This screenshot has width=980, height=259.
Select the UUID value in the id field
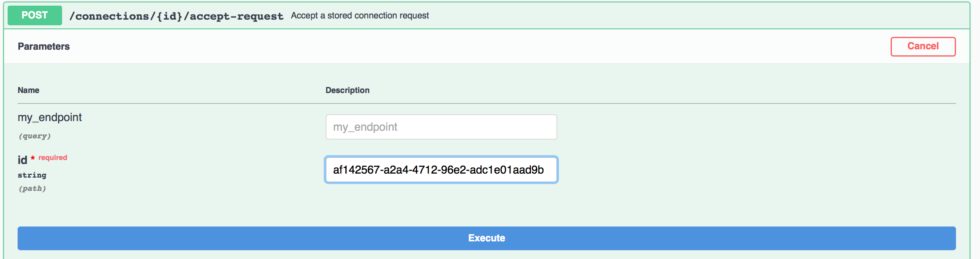[438, 169]
